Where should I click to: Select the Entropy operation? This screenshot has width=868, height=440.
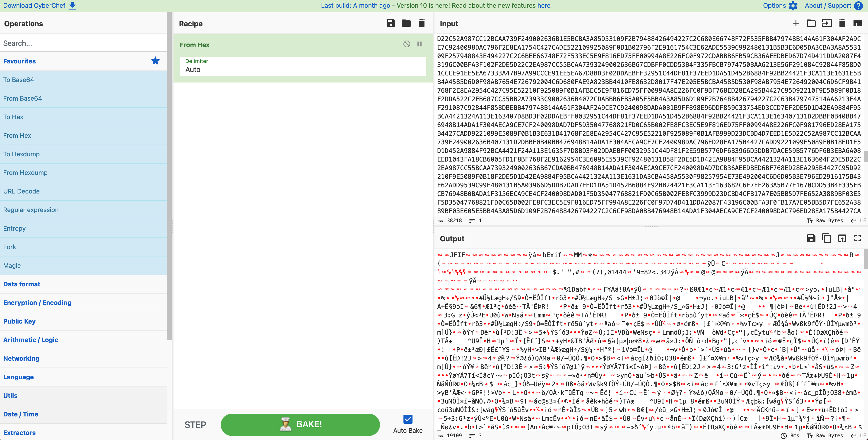[84, 228]
